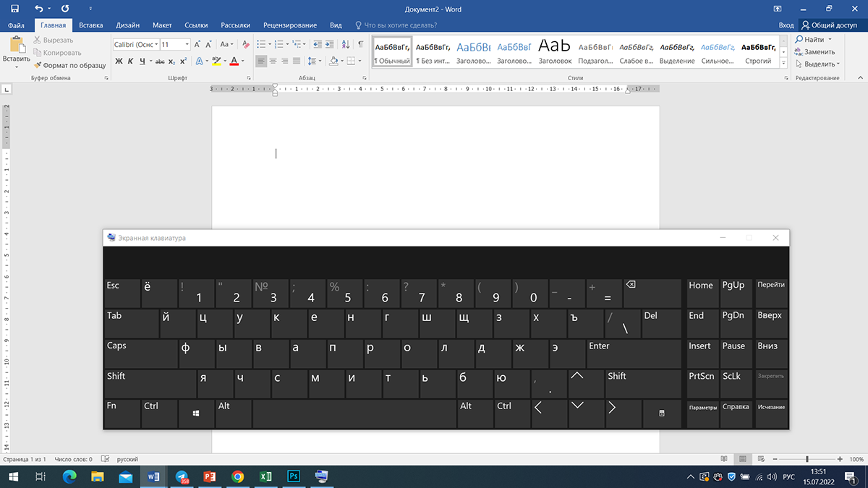Click the Clear All Formatting eraser icon

pos(246,44)
